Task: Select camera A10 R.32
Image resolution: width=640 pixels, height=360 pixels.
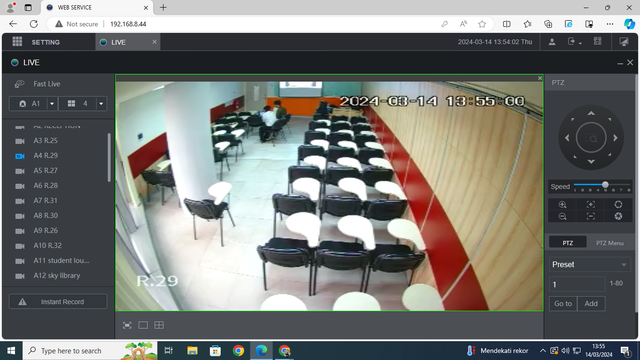Action: coord(47,246)
